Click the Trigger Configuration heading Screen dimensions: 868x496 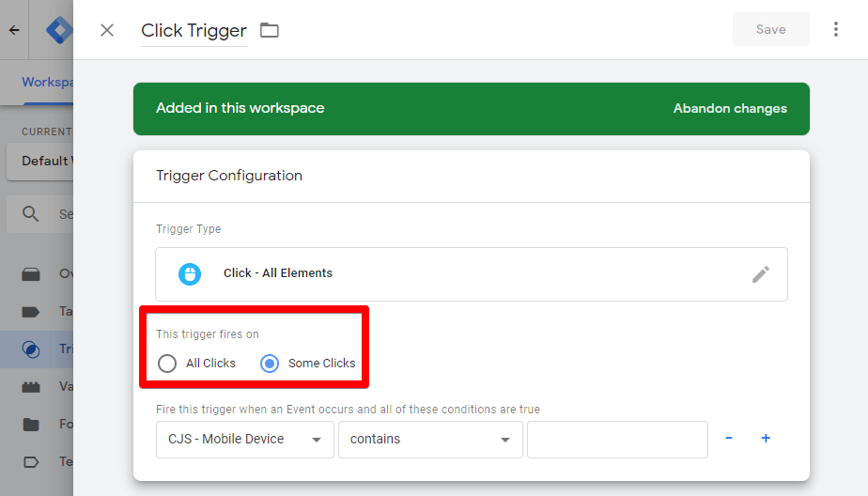(x=229, y=176)
